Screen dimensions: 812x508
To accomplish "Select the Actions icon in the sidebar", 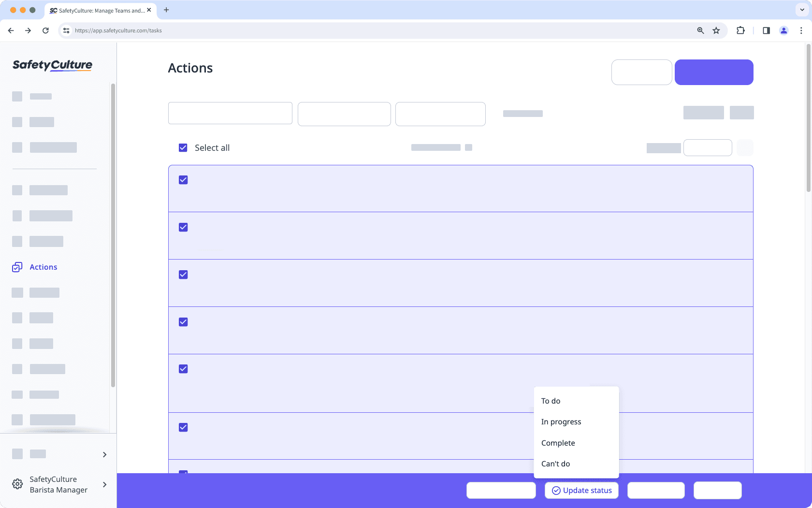I will tap(17, 267).
